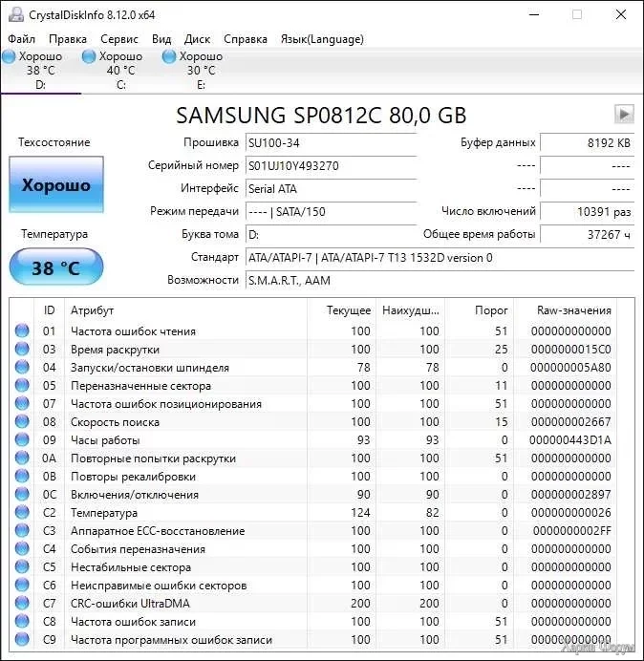Select the row Переназначенные сектора

313,385
